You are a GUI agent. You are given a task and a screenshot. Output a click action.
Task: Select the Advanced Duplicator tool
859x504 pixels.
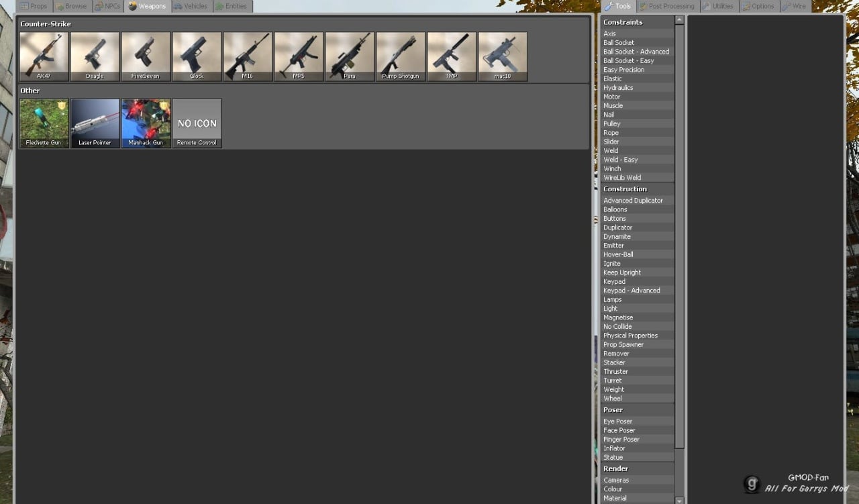[633, 201]
